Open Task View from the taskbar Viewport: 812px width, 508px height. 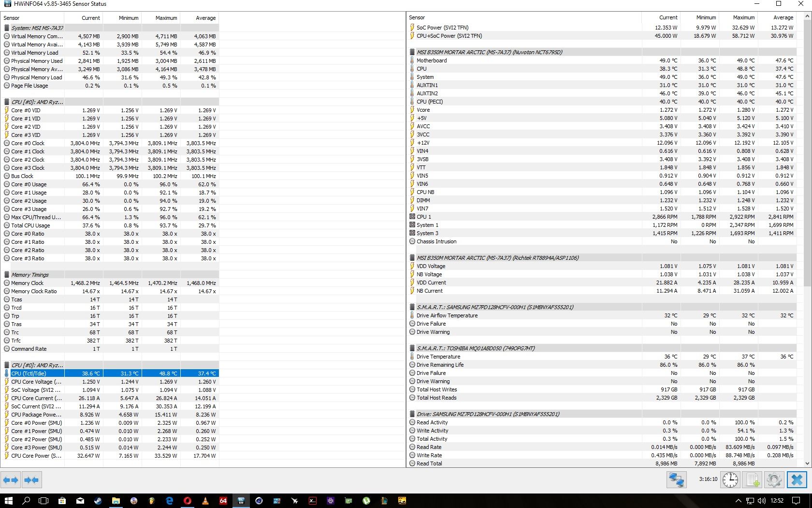[43, 501]
